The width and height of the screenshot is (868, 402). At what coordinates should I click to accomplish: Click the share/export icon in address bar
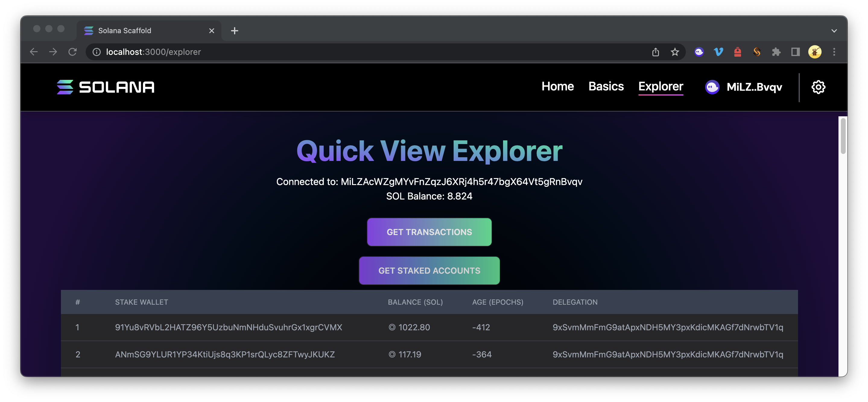[x=655, y=52]
